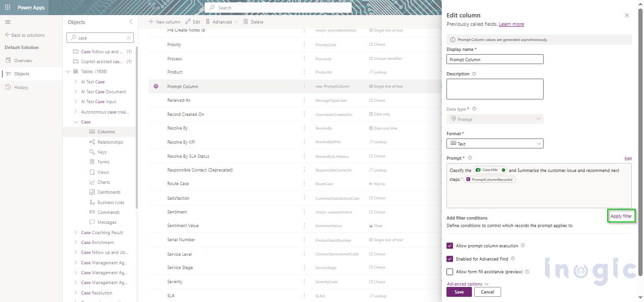Clear the 'case' search box text

point(128,38)
